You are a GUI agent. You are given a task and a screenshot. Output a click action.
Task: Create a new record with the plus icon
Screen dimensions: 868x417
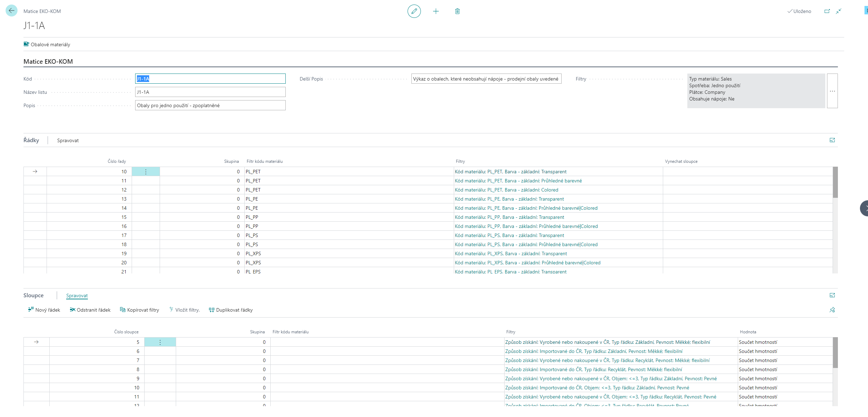tap(436, 11)
